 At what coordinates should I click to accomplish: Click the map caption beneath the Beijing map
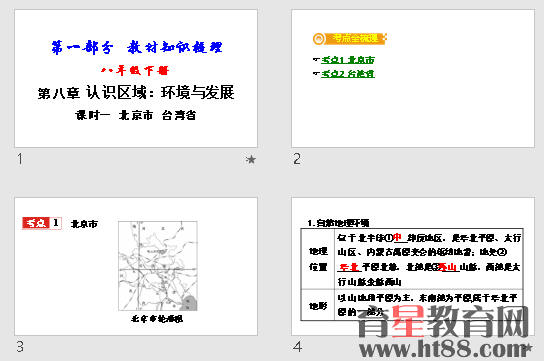(x=157, y=319)
